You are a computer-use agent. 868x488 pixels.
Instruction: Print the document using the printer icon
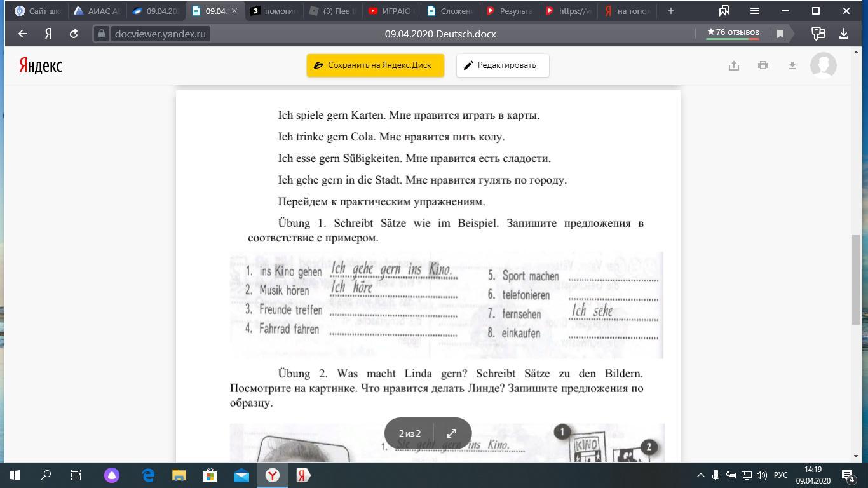click(763, 65)
